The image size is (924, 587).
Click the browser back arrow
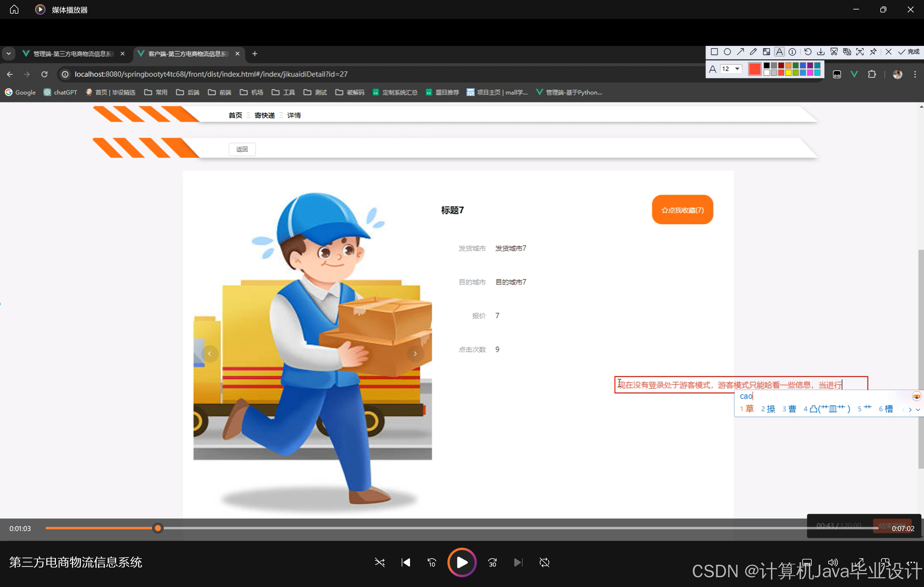[x=10, y=74]
